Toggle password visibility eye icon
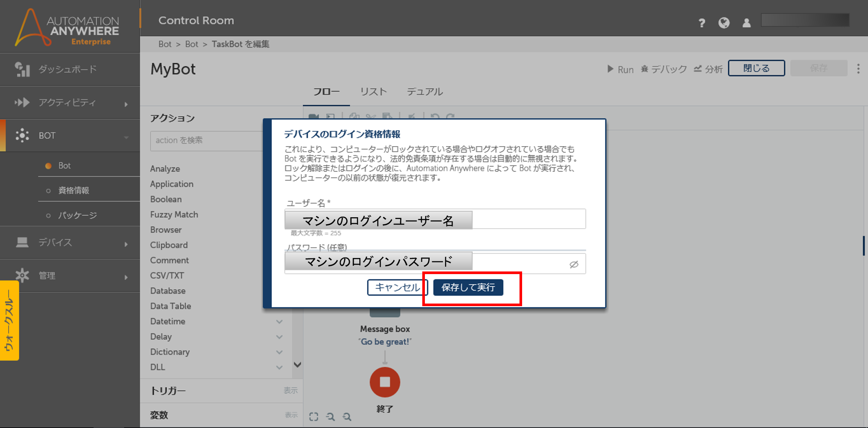Viewport: 868px width, 428px height. [574, 264]
